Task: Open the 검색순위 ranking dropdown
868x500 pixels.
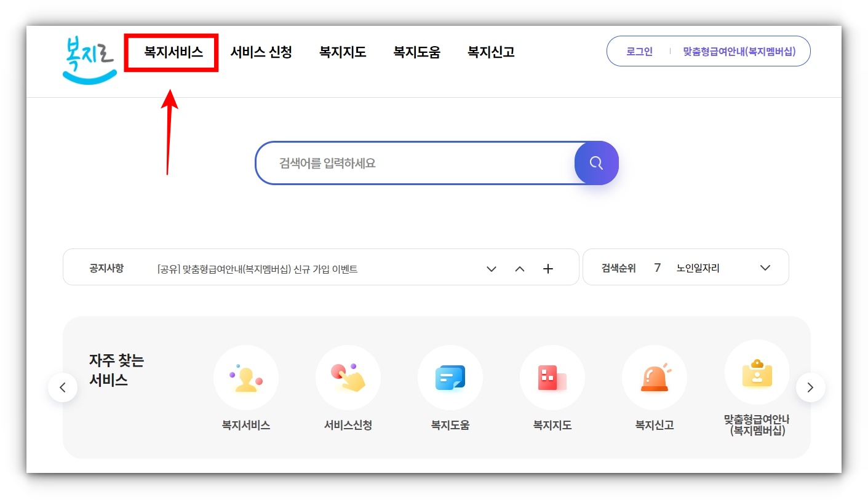Action: [765, 267]
